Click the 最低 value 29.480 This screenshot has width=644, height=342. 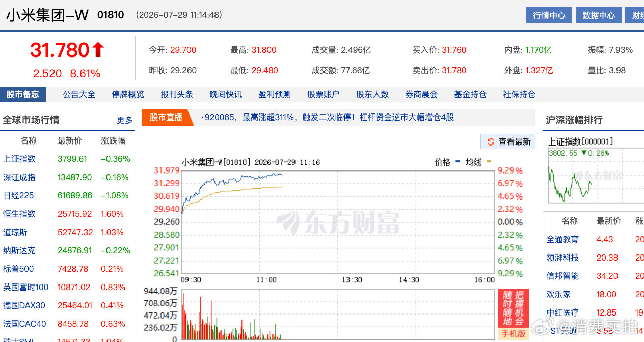(x=265, y=70)
